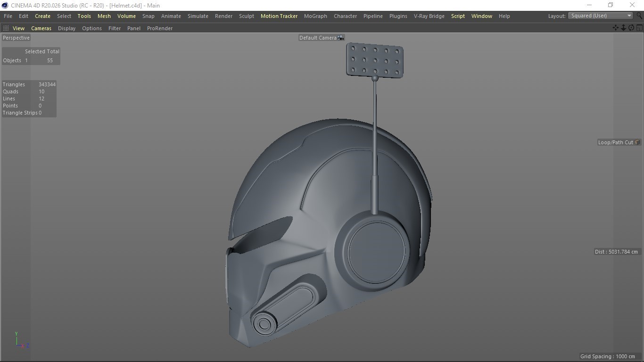Image resolution: width=644 pixels, height=362 pixels.
Task: Click the Loop/Path Cut cube icon
Action: 637,142
